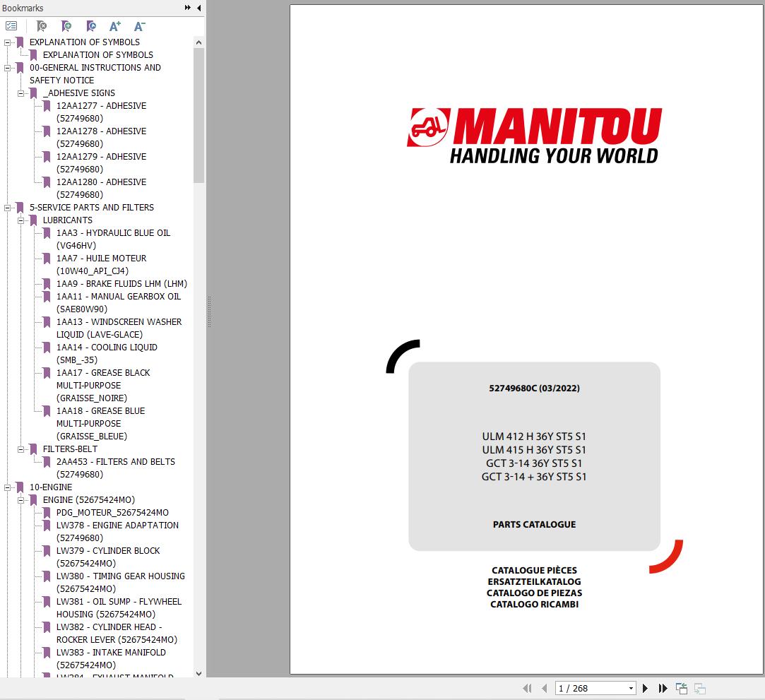
Task: Click the add new bookmark icon
Action: tap(66, 26)
